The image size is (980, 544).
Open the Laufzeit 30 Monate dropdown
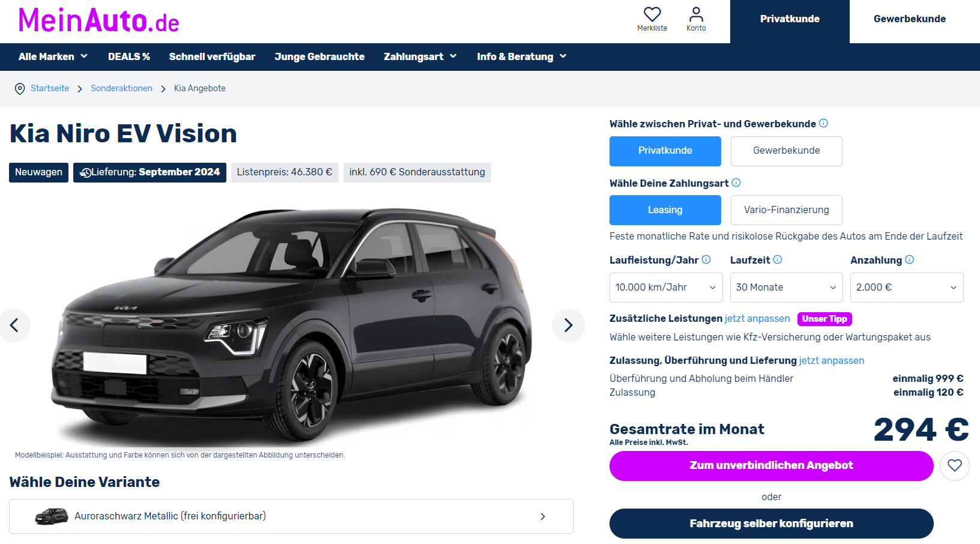coord(787,288)
